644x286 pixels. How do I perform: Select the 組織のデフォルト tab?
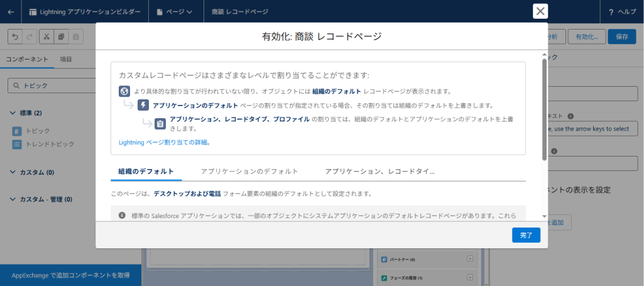tap(146, 172)
